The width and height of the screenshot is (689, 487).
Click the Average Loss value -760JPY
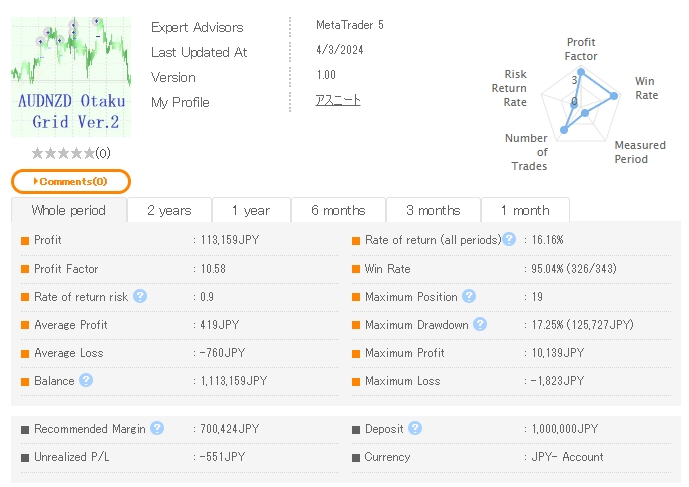(x=222, y=353)
